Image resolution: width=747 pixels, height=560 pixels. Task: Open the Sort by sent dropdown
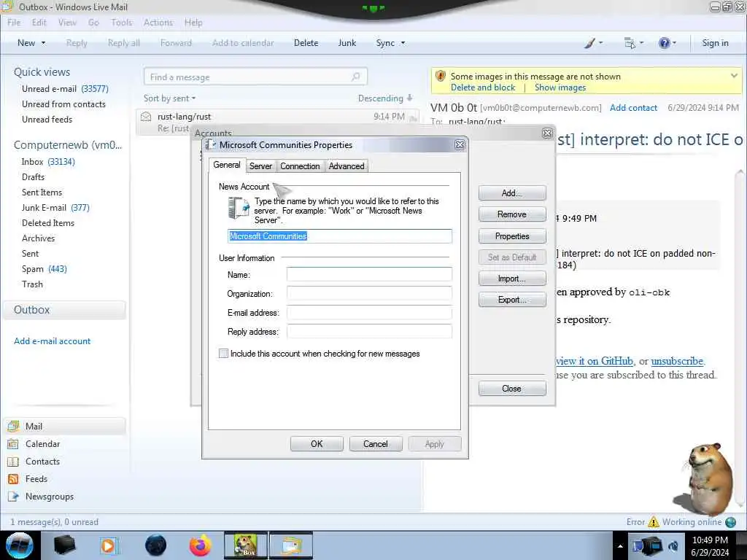[169, 98]
